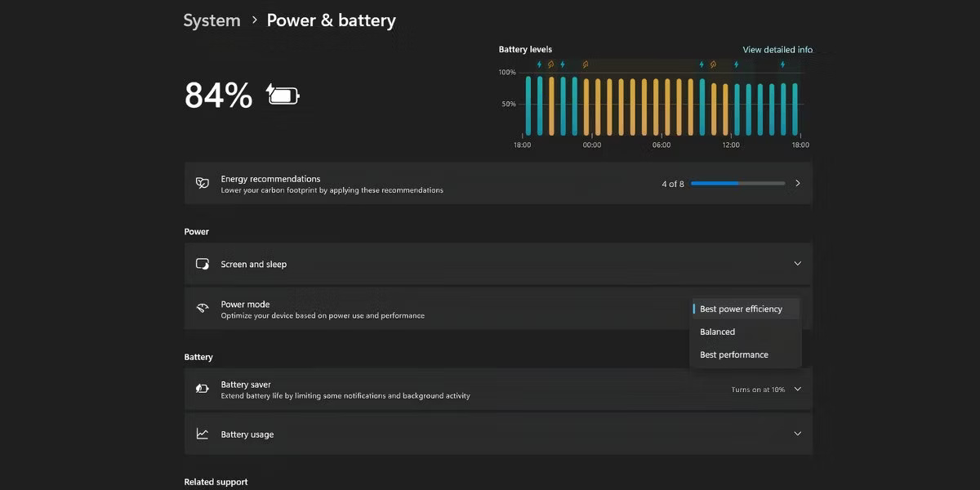Click the 06:00 label on battery chart
Screen dimensions: 980x490
[x=661, y=145]
